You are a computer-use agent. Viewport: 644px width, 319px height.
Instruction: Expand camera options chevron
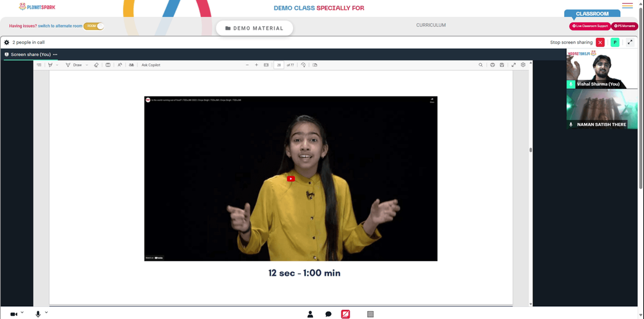(22, 313)
